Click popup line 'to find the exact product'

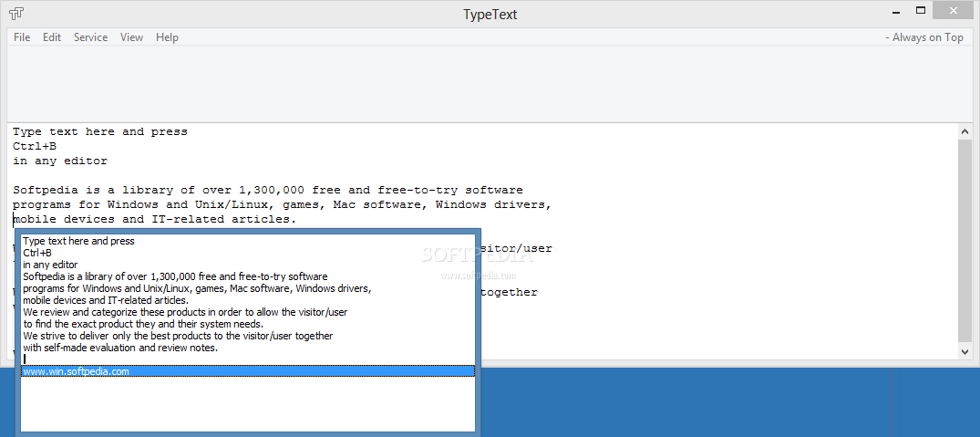coord(143,324)
